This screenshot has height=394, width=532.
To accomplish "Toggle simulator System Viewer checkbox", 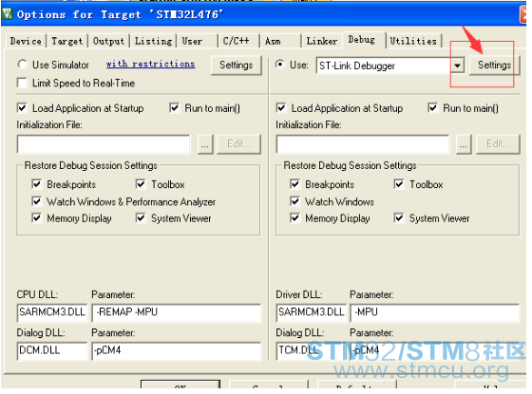I will point(141,218).
